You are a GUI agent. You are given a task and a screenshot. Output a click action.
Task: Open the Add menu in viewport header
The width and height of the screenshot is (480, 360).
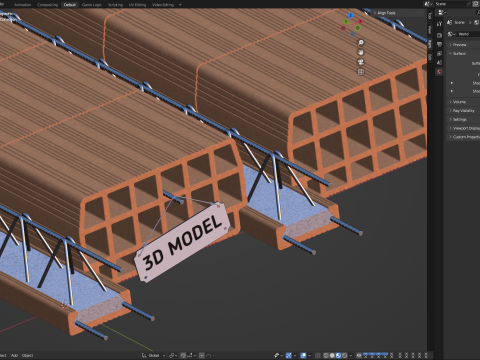click(x=14, y=355)
